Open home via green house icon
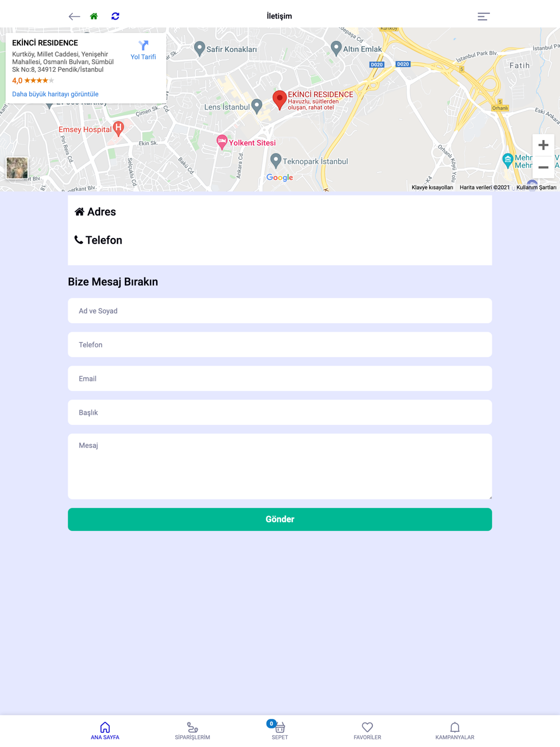The width and height of the screenshot is (560, 747). point(94,16)
